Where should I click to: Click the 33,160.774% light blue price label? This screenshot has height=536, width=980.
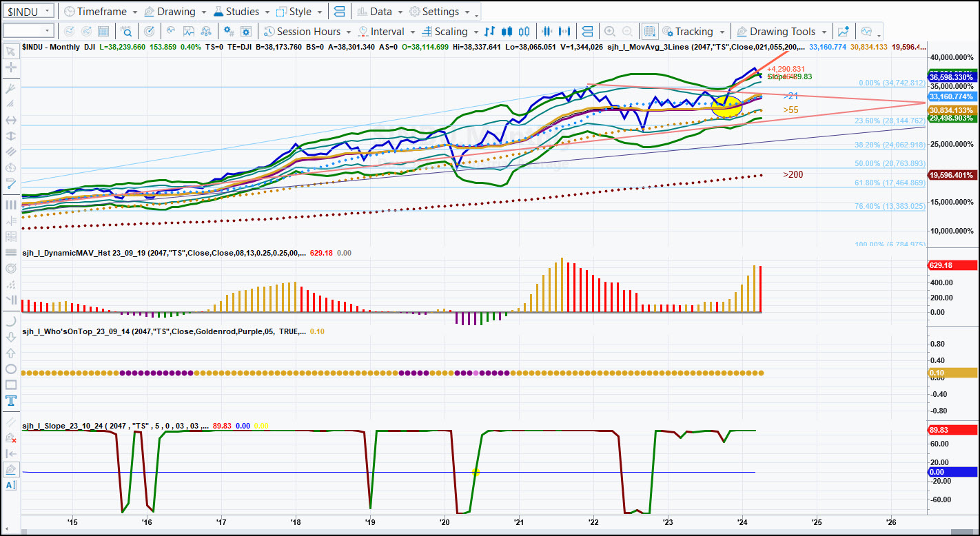point(952,97)
